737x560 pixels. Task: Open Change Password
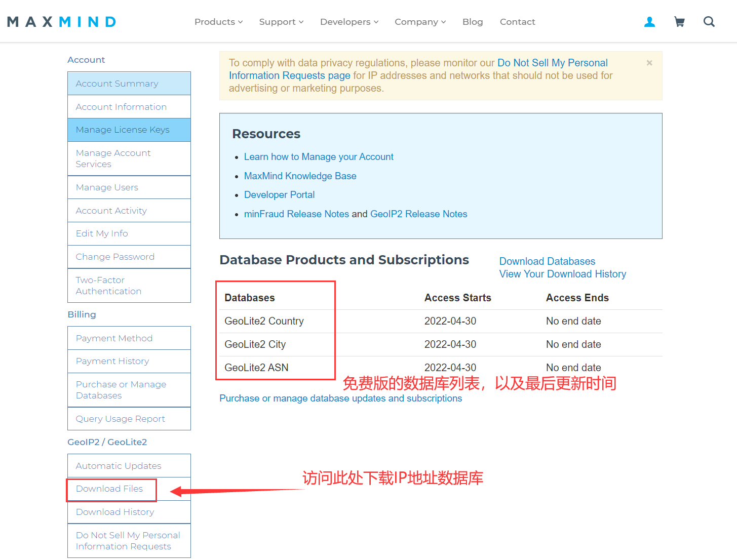point(129,257)
